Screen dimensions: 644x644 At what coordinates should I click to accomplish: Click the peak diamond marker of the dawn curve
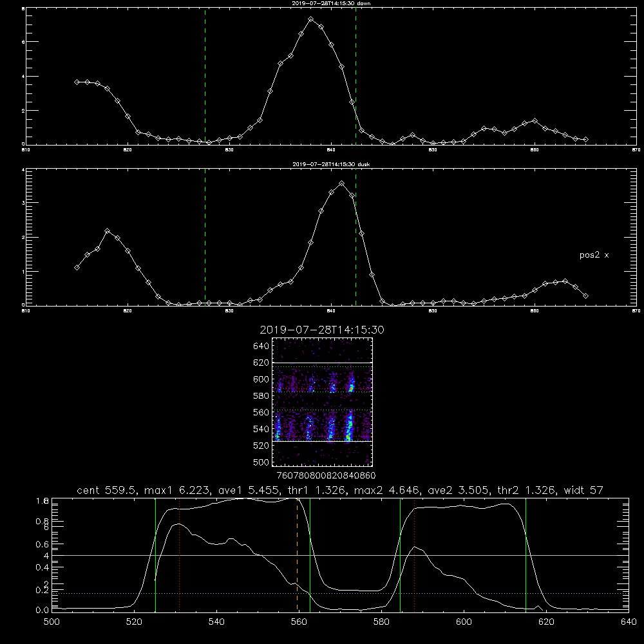[x=311, y=19]
